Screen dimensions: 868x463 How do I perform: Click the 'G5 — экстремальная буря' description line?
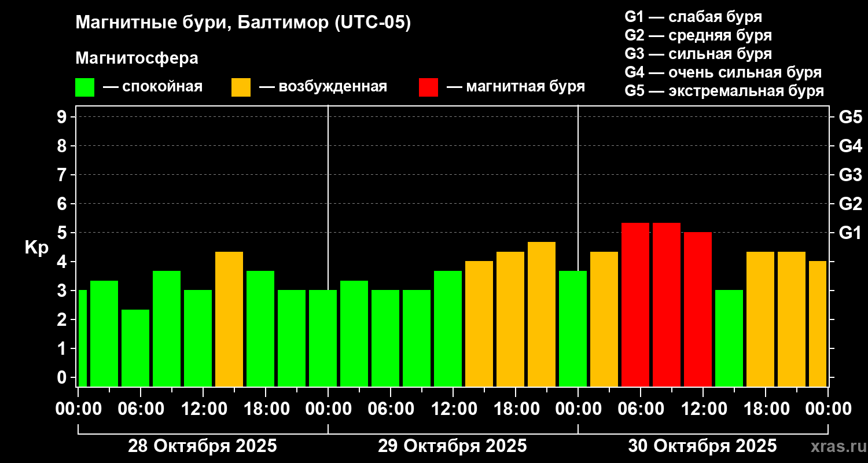(724, 91)
